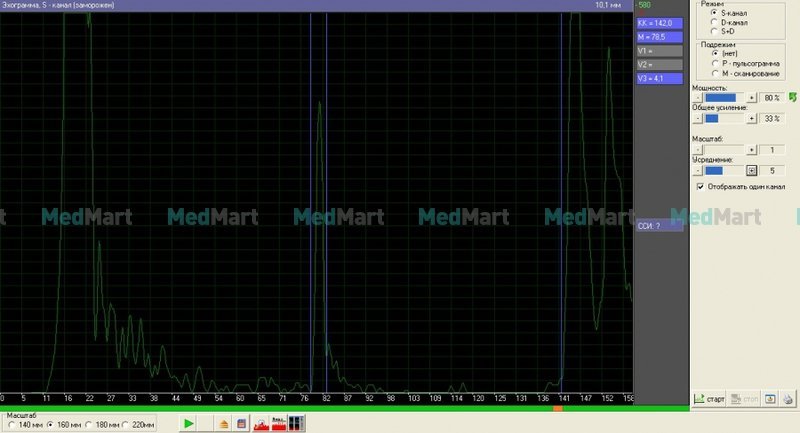Image resolution: width=800 pixels, height=433 pixels.
Task: Increase Усреднение with plus button
Action: pyautogui.click(x=751, y=170)
